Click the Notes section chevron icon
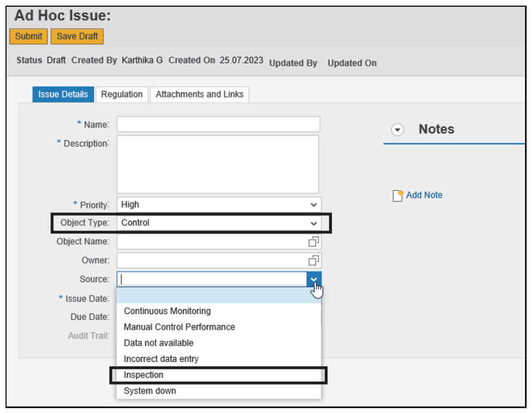Image resolution: width=532 pixels, height=414 pixels. [397, 129]
